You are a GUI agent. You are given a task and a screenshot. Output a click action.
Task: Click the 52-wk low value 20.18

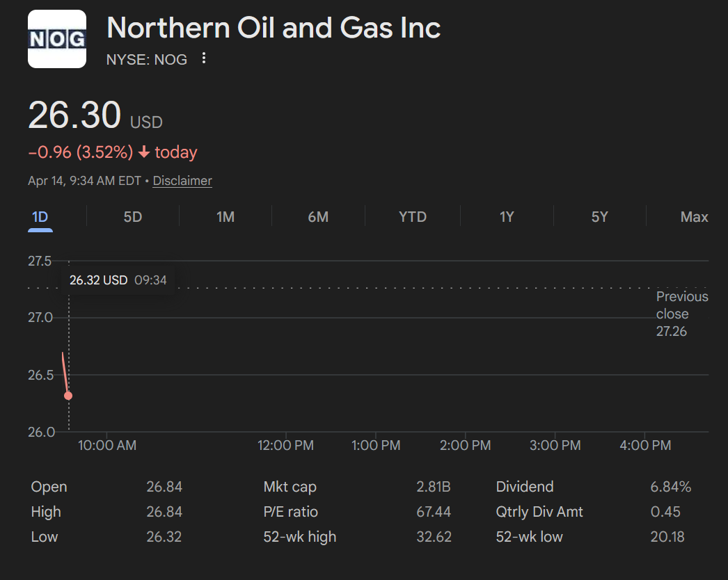coord(667,537)
